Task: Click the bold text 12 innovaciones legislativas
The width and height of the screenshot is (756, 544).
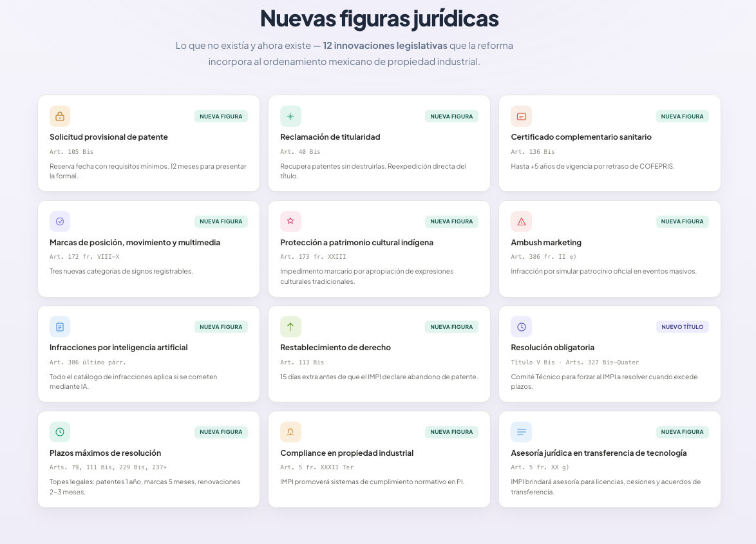Action: point(385,46)
